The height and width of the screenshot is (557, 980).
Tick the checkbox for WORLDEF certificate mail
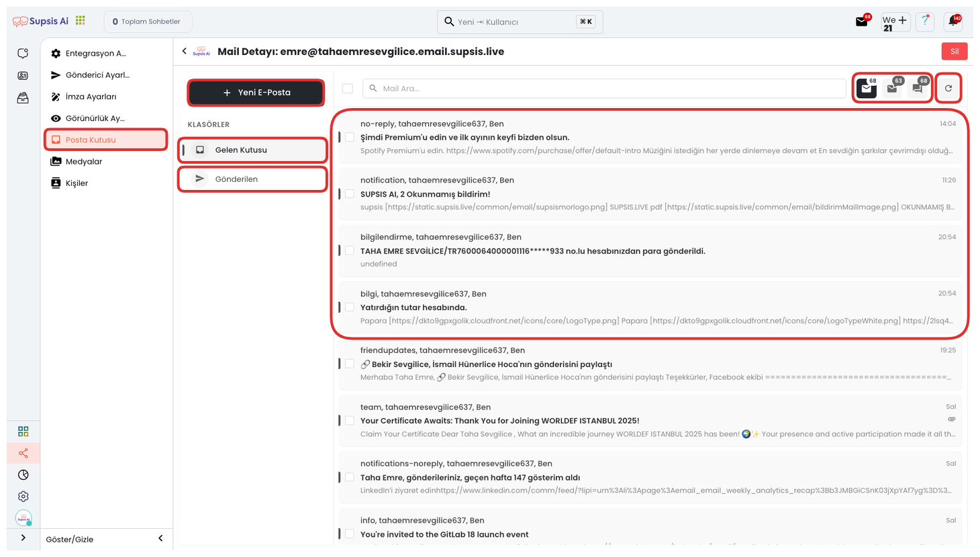[x=350, y=421]
